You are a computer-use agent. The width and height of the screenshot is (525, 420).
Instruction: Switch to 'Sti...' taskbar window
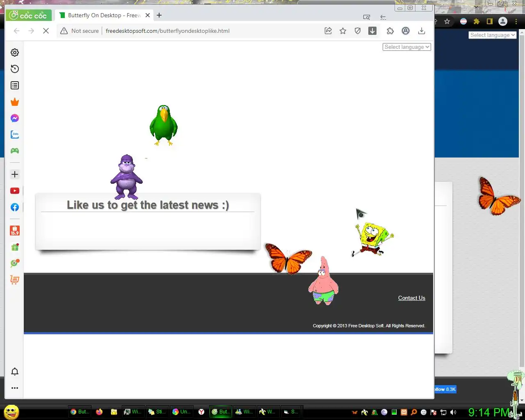(157, 412)
